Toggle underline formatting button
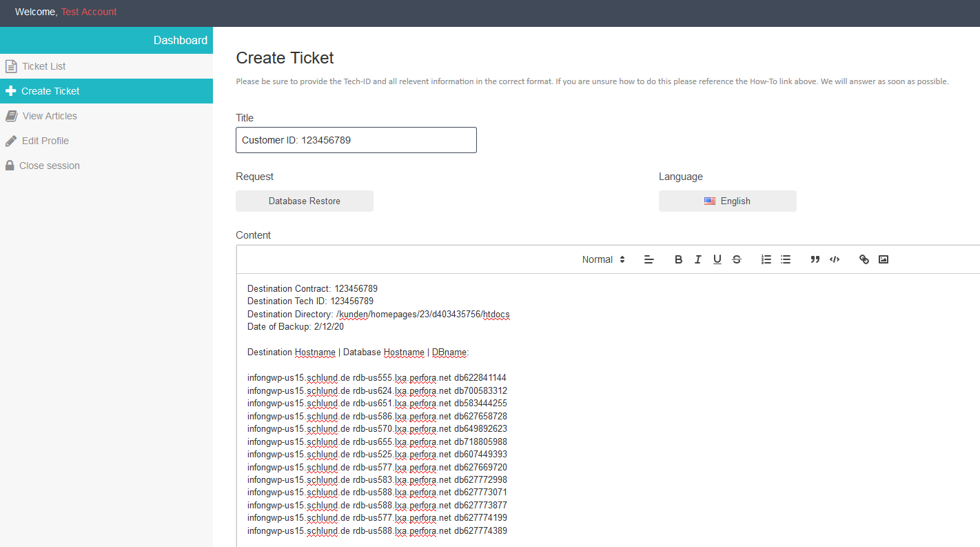 click(x=717, y=259)
